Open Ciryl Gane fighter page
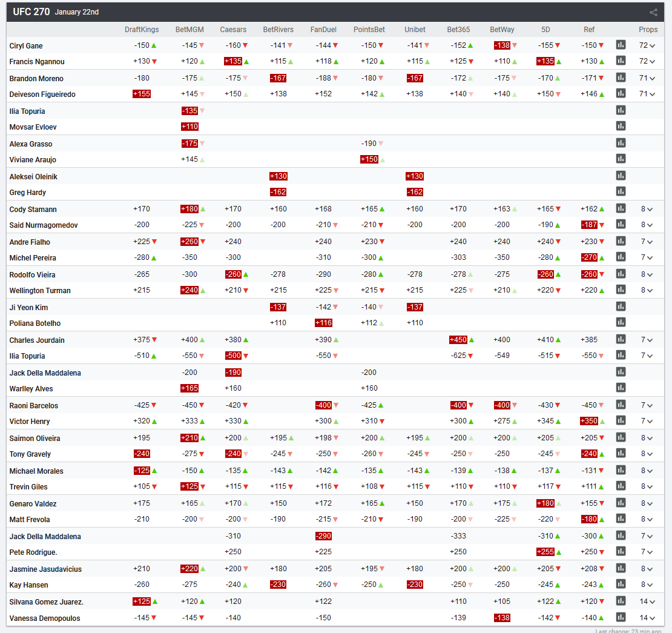Image resolution: width=672 pixels, height=633 pixels. pos(25,46)
